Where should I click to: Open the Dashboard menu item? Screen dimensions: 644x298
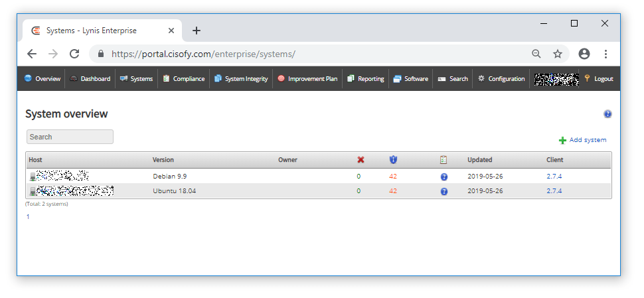pos(90,79)
